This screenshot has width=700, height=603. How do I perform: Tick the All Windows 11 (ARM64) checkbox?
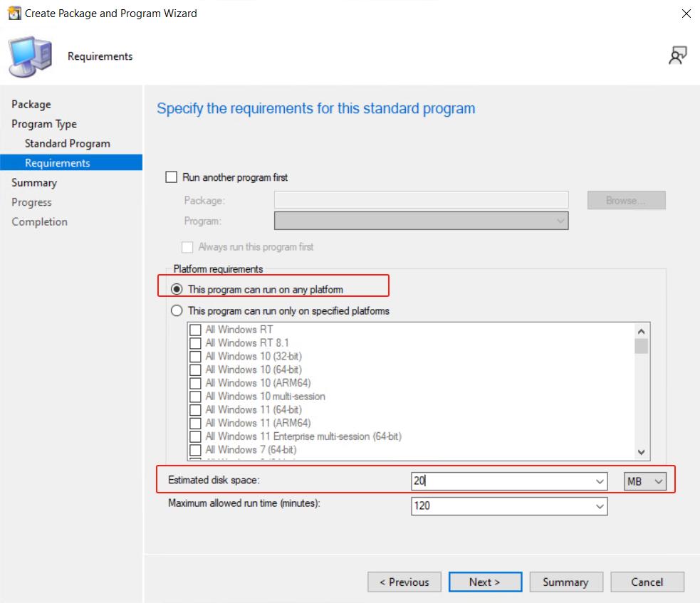pyautogui.click(x=195, y=423)
